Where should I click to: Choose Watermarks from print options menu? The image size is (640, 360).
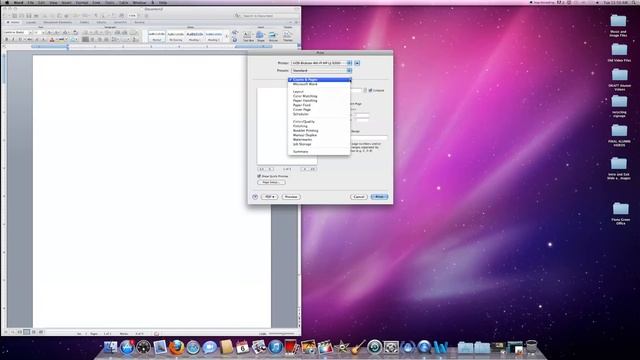click(319, 140)
